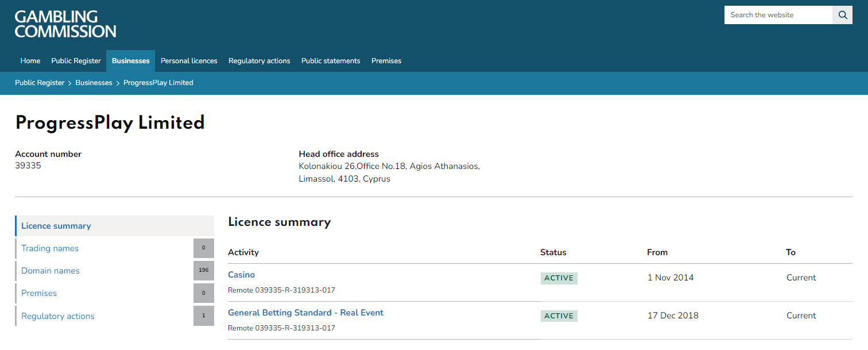Click the To column header

(790, 252)
